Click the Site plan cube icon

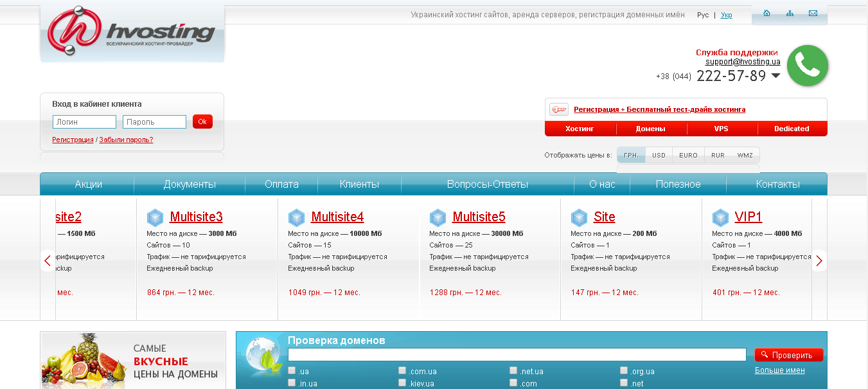(579, 217)
